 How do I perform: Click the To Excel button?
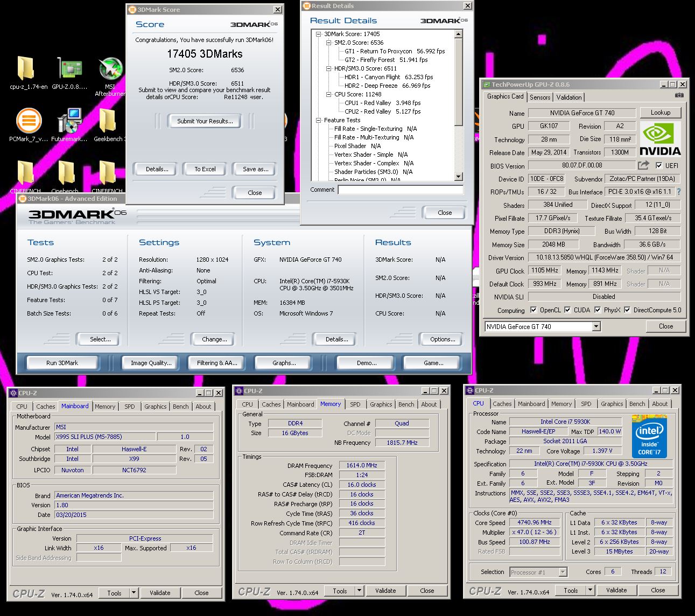pos(205,169)
